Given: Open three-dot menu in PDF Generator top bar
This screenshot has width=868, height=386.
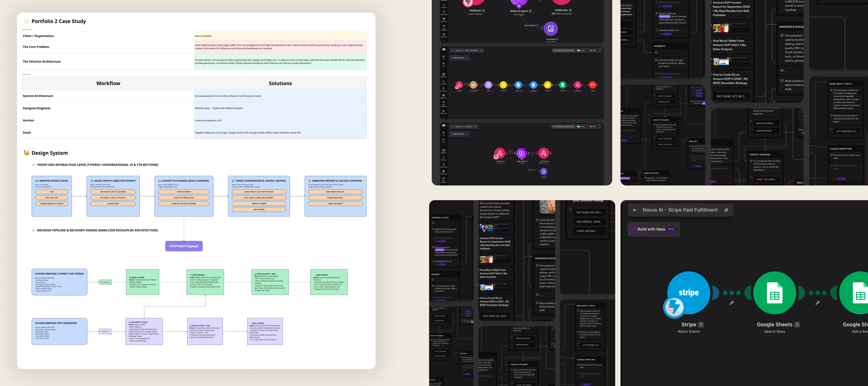Looking at the screenshot, I should (x=599, y=51).
